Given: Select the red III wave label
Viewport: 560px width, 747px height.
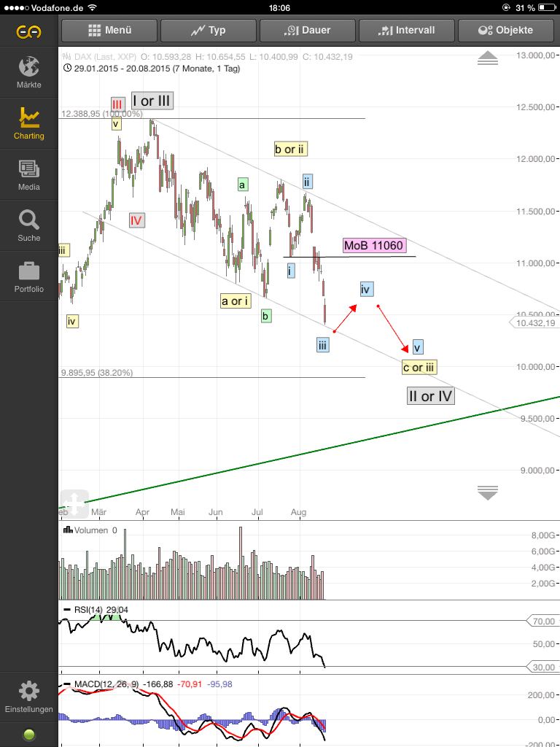Looking at the screenshot, I should (117, 104).
